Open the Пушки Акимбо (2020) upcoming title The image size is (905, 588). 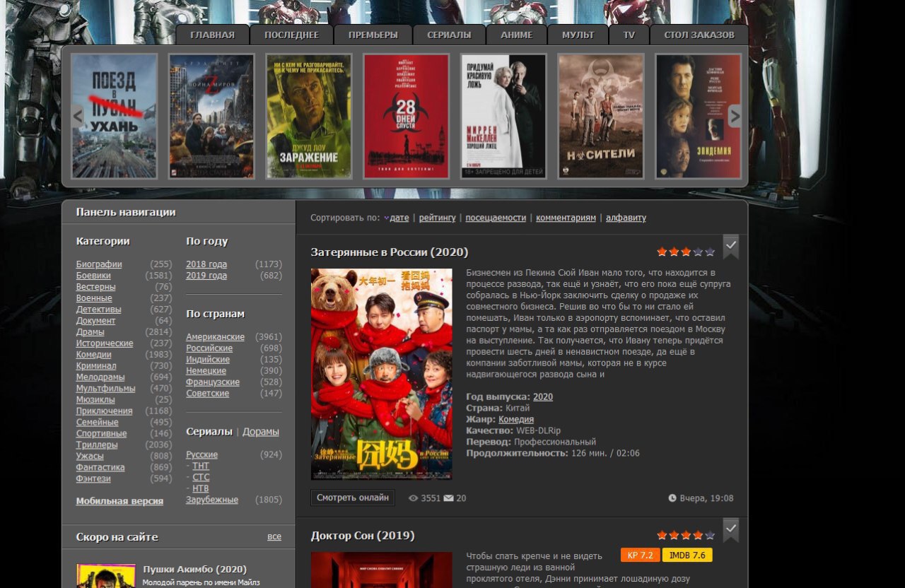[195, 570]
